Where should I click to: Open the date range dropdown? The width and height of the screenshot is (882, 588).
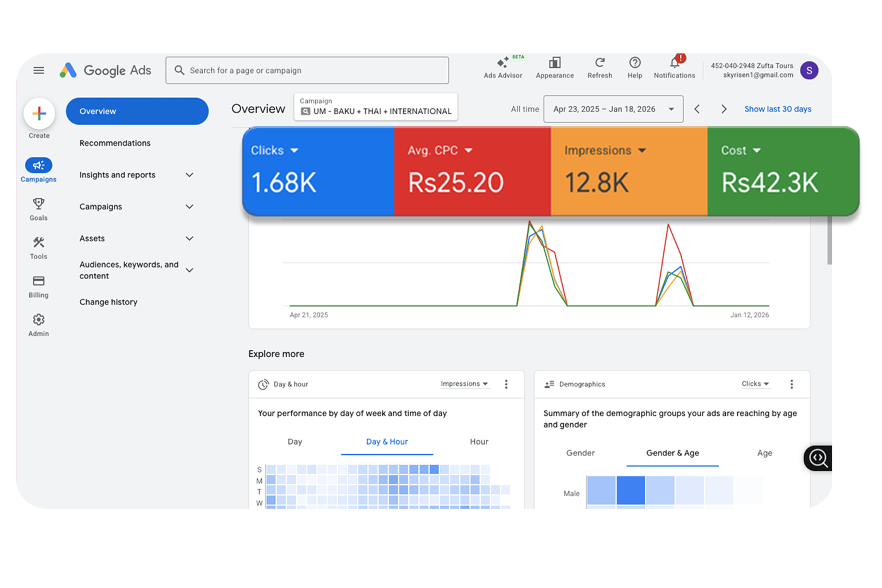click(x=614, y=109)
